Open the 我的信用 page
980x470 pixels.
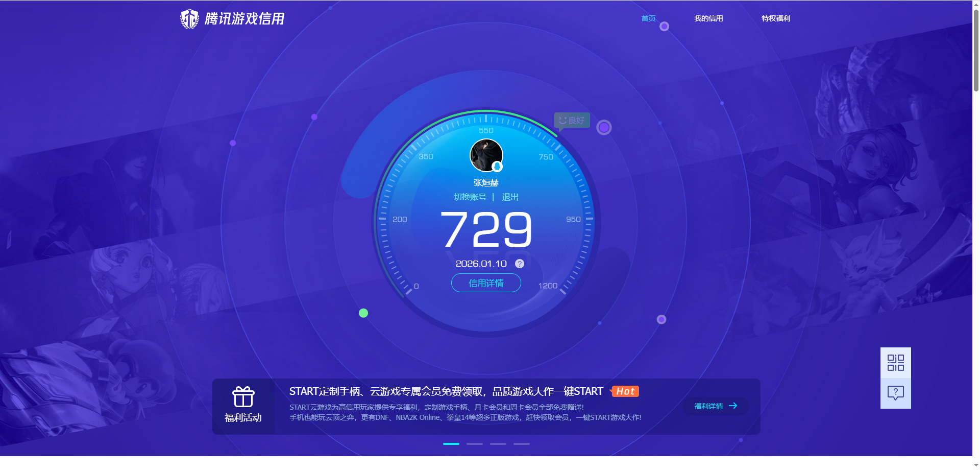(708, 18)
